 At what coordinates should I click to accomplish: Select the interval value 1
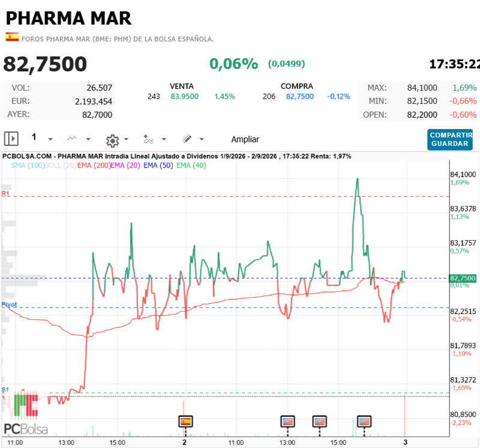coord(34,137)
